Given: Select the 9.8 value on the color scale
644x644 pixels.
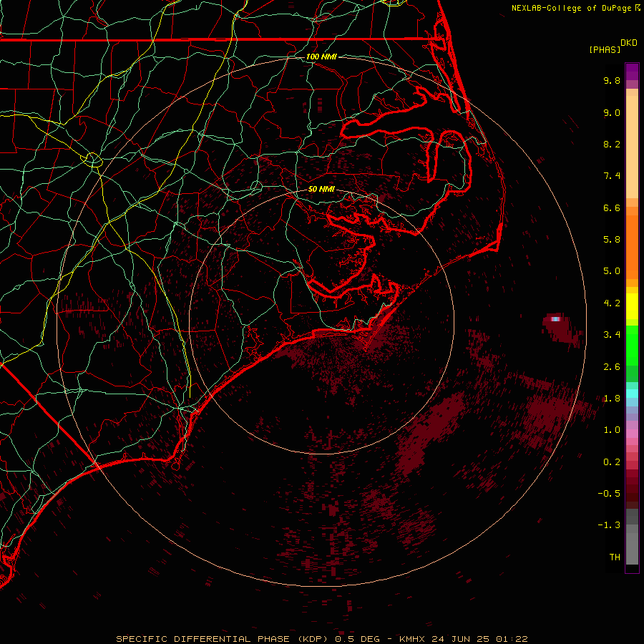Looking at the screenshot, I should click(612, 80).
